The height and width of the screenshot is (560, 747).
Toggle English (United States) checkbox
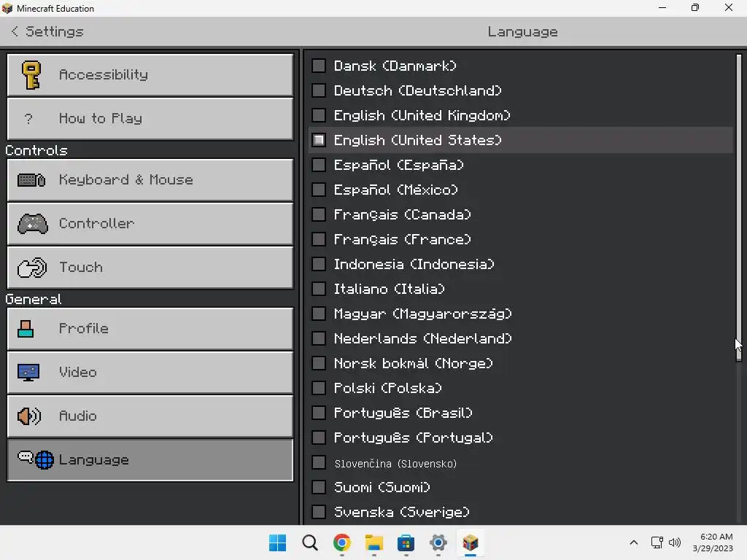click(x=319, y=140)
